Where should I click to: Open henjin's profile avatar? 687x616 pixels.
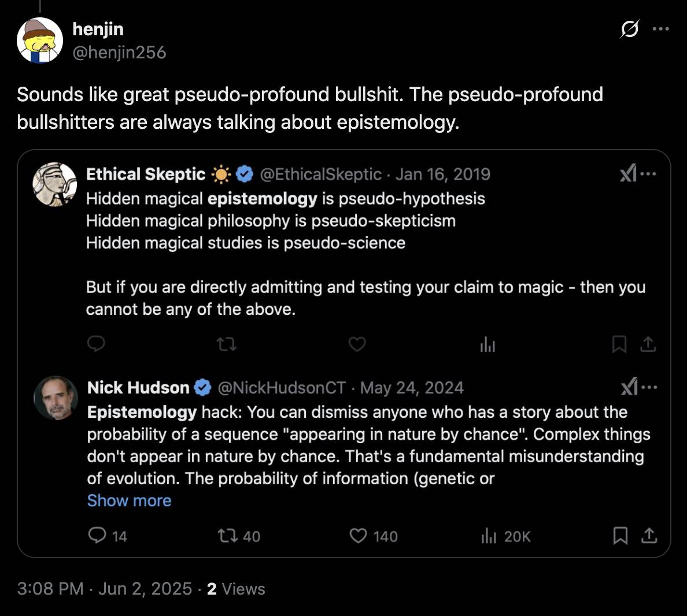40,40
